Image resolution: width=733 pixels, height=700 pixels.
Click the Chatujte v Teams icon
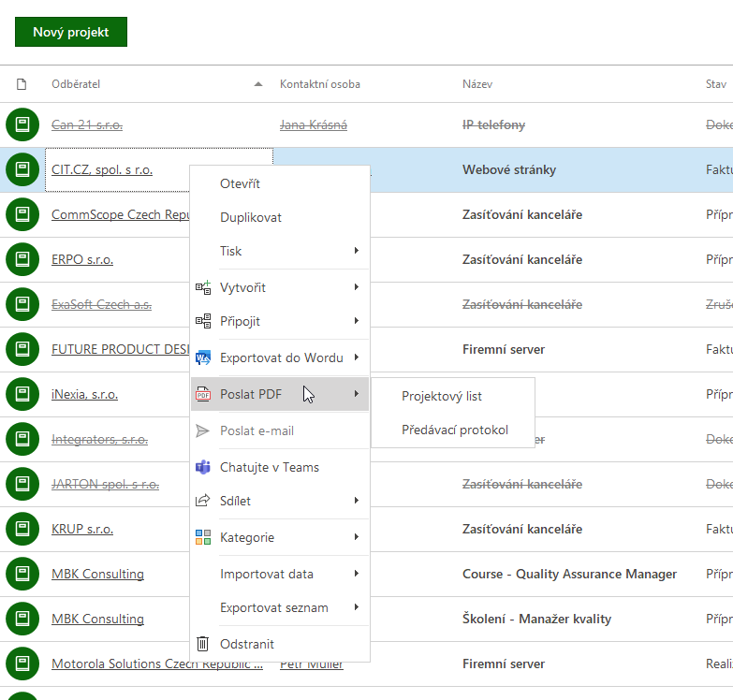click(203, 467)
